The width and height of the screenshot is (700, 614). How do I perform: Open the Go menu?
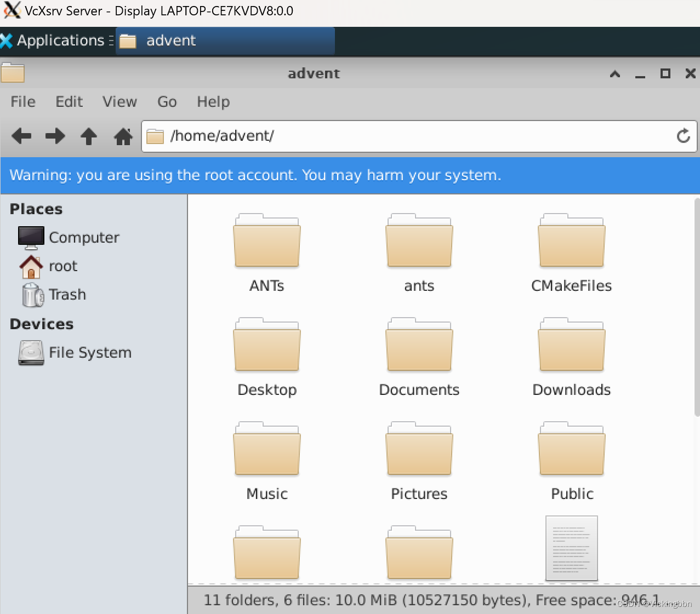(x=167, y=102)
